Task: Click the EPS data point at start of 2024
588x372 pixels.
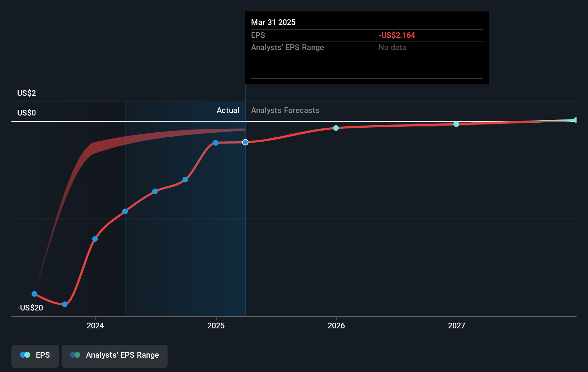Action: (x=95, y=239)
